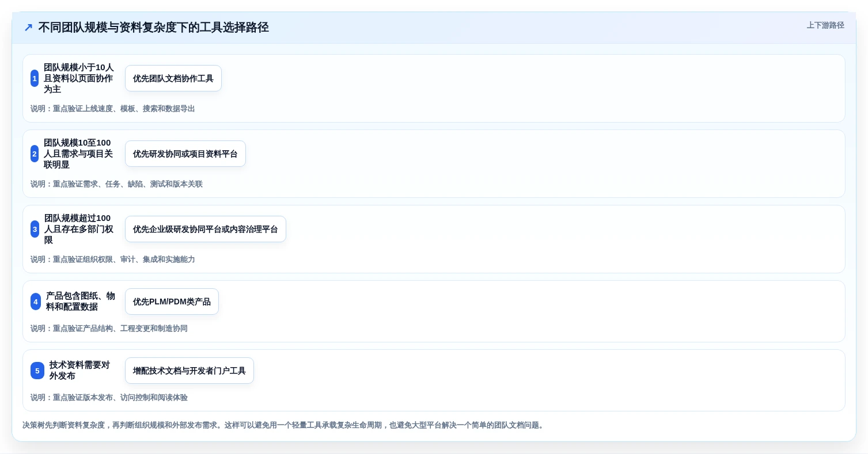Select 优先研发协同或项目资料平台 option
Screen dimensions: 868x454
coord(185,154)
